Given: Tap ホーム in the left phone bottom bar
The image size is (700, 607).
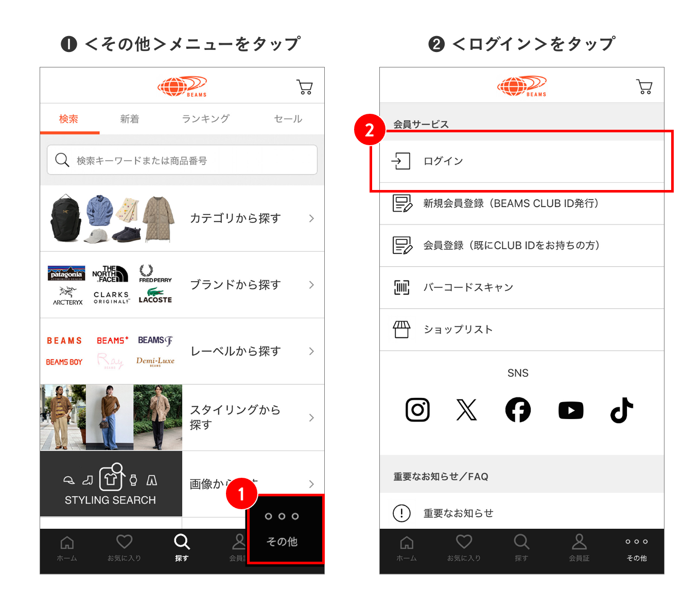Looking at the screenshot, I should [67, 549].
